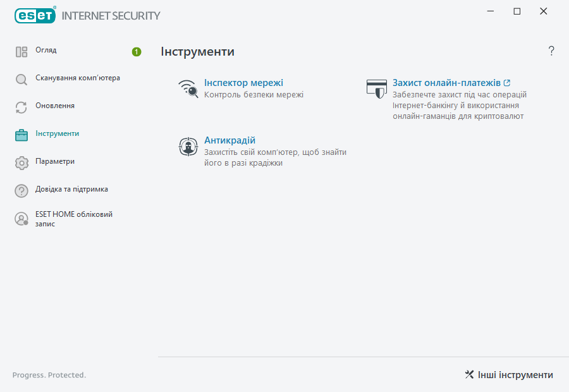Open the help question mark at top right

tap(551, 51)
